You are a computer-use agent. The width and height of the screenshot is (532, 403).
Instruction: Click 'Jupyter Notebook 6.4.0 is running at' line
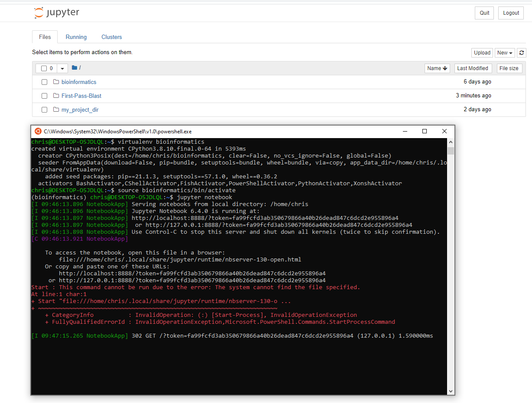tap(146, 211)
